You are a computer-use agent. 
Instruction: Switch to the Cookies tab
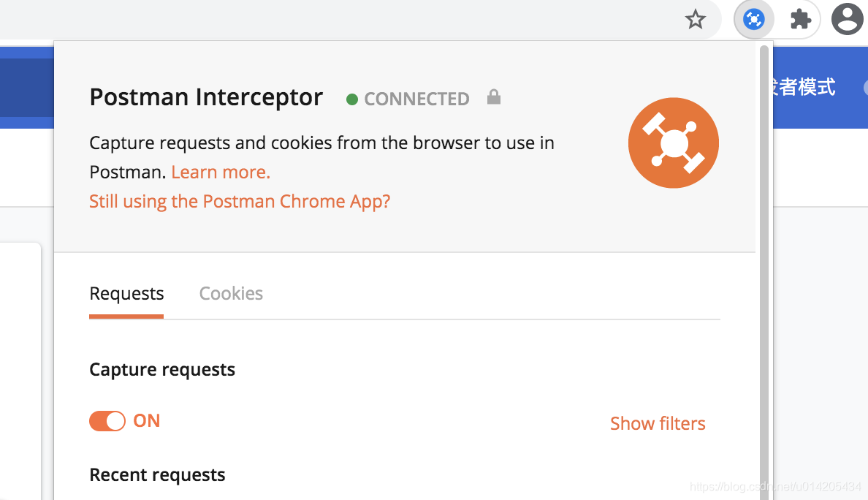(231, 293)
